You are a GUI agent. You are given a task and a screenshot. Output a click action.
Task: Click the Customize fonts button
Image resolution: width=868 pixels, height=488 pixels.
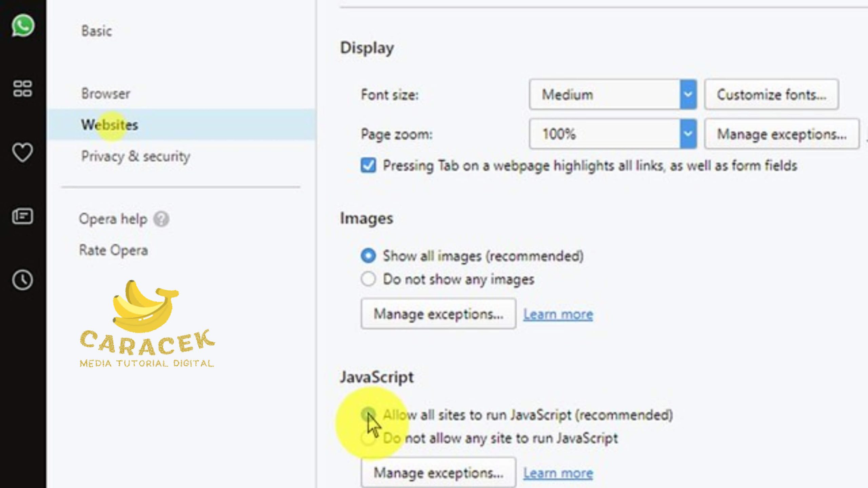tap(771, 95)
